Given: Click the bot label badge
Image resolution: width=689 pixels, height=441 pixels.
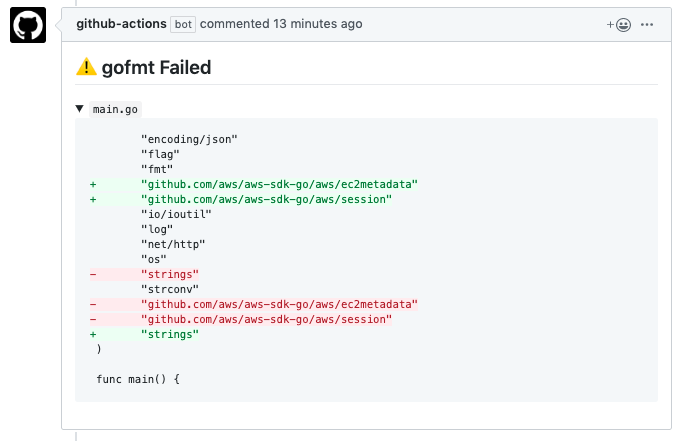Looking at the screenshot, I should pos(183,24).
